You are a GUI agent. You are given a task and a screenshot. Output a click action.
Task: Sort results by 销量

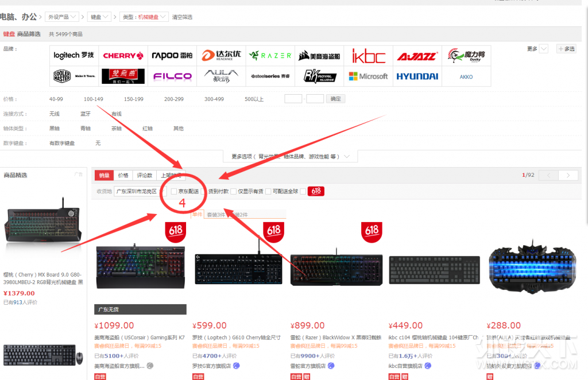(105, 176)
